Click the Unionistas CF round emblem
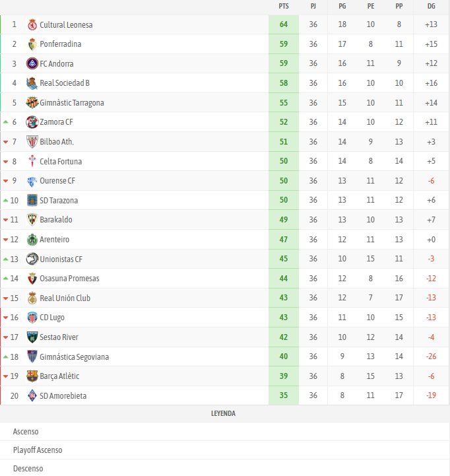Image resolution: width=450 pixels, height=476 pixels. click(x=32, y=259)
